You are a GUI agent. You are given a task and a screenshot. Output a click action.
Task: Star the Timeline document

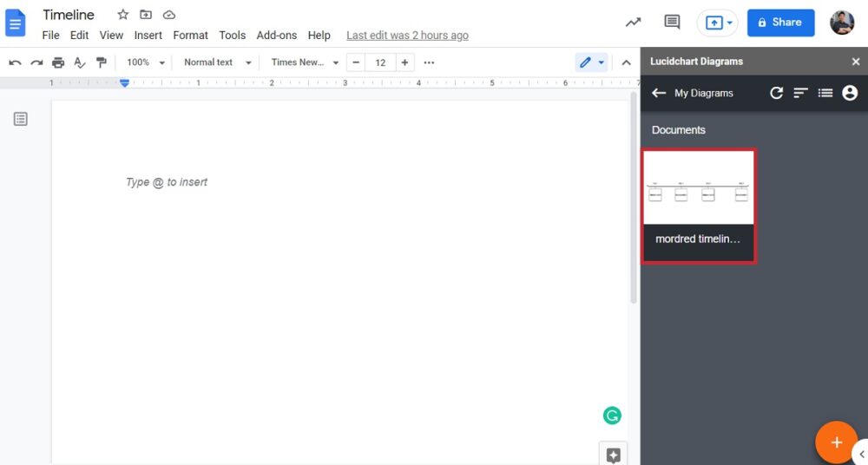click(x=123, y=15)
